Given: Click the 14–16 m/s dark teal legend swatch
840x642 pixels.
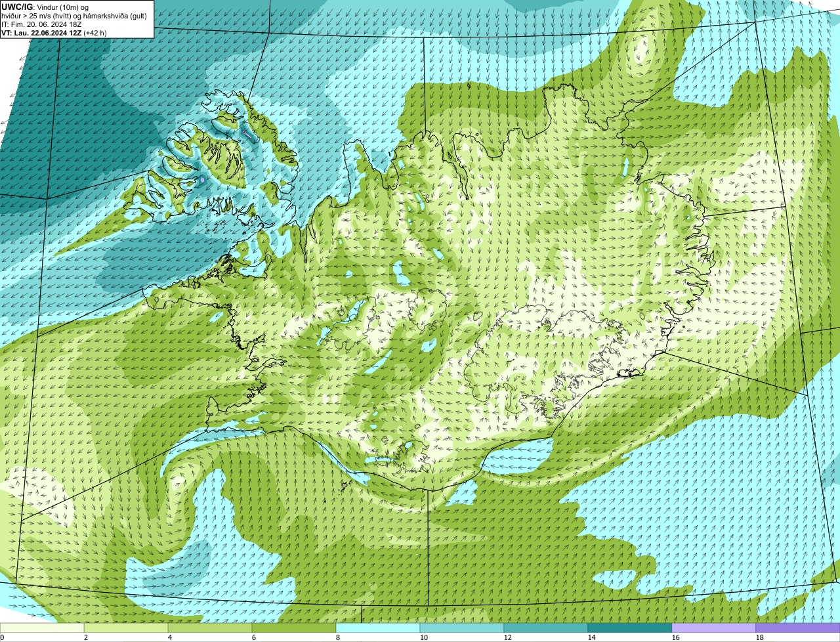Looking at the screenshot, I should 630,628.
